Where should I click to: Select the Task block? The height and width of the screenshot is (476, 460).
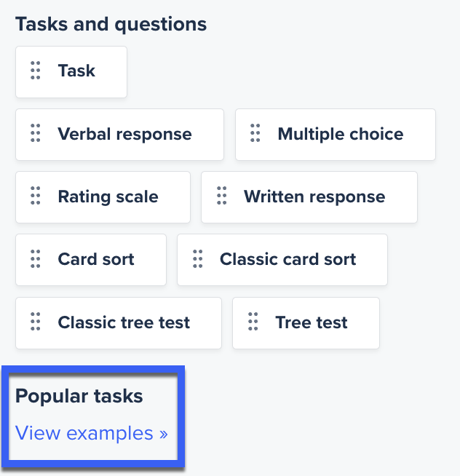pos(71,72)
